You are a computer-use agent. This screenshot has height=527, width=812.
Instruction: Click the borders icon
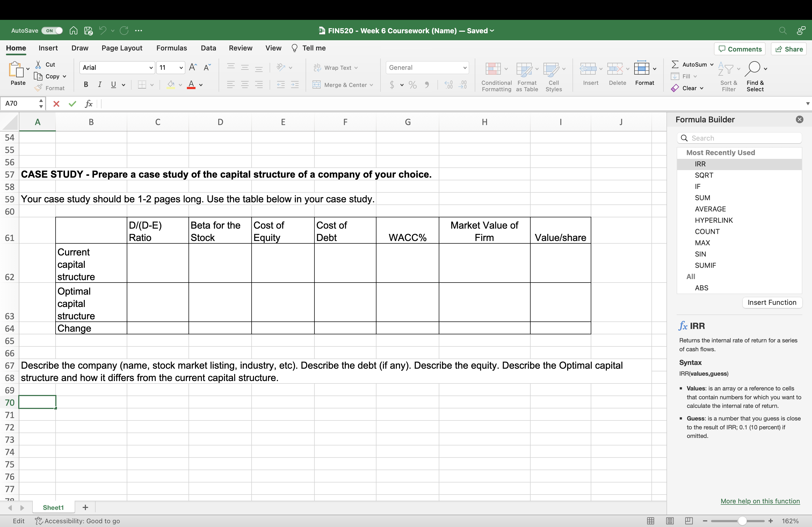142,85
